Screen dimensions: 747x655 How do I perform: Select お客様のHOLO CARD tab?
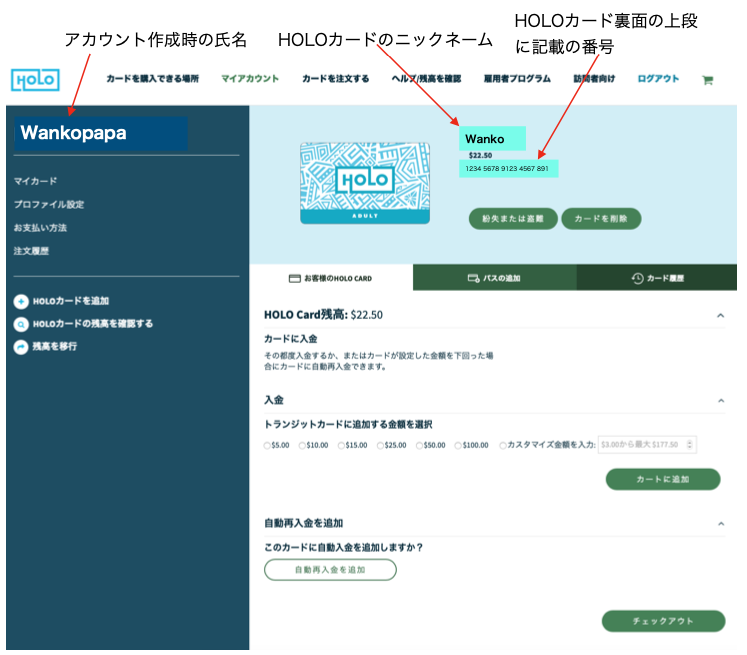pyautogui.click(x=331, y=278)
